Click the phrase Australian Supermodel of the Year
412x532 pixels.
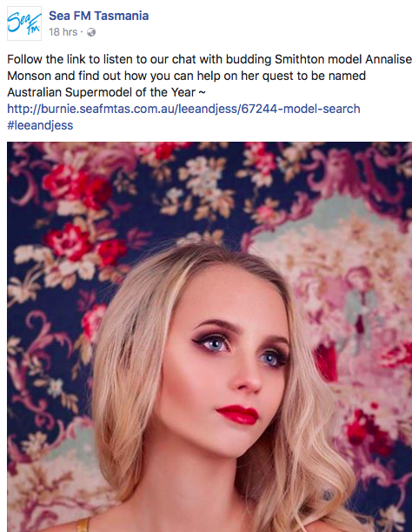point(102,92)
